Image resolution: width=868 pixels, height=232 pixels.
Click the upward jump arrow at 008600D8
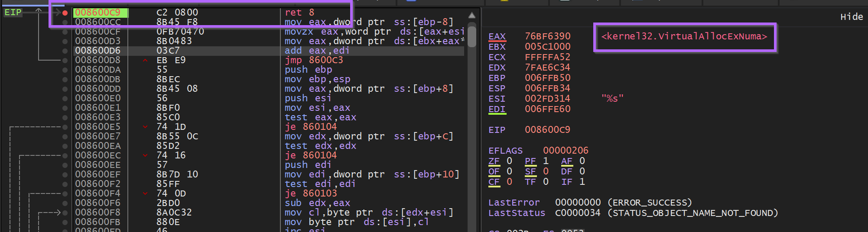click(x=145, y=60)
